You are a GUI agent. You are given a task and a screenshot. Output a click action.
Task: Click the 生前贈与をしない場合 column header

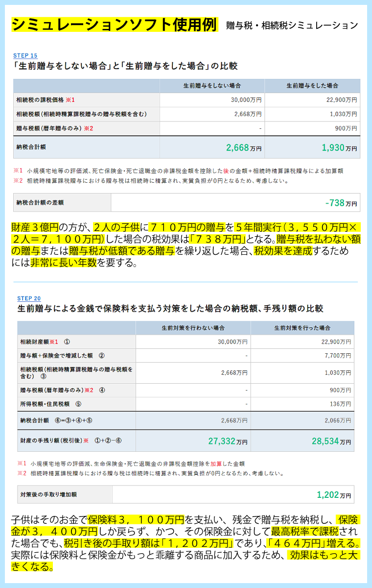pyautogui.click(x=212, y=86)
